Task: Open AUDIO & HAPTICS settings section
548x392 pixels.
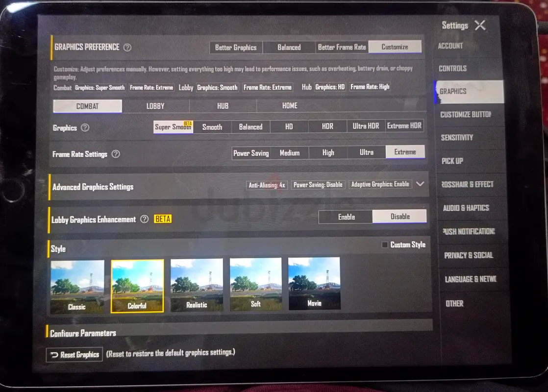Action: coord(466,208)
